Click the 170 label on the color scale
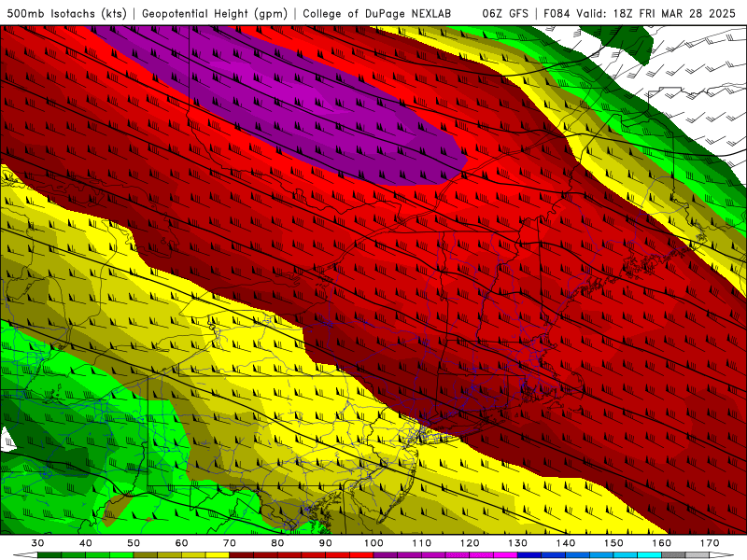 coord(710,543)
